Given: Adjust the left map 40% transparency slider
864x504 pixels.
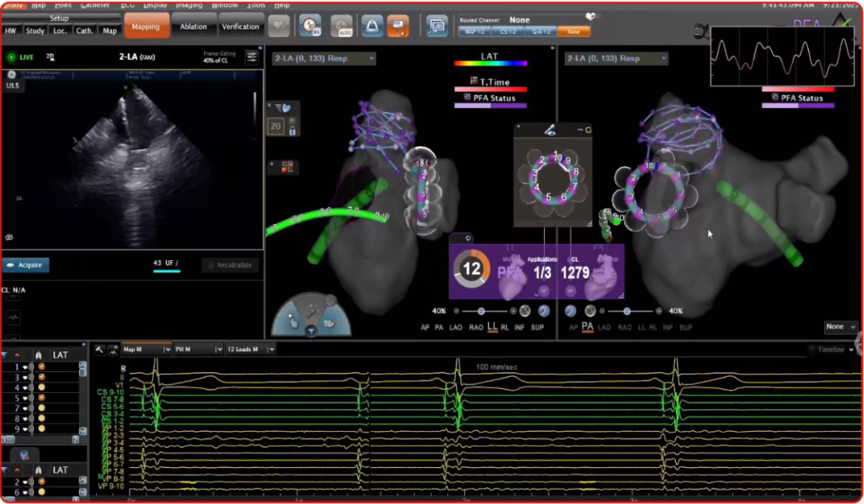Looking at the screenshot, I should (x=482, y=311).
